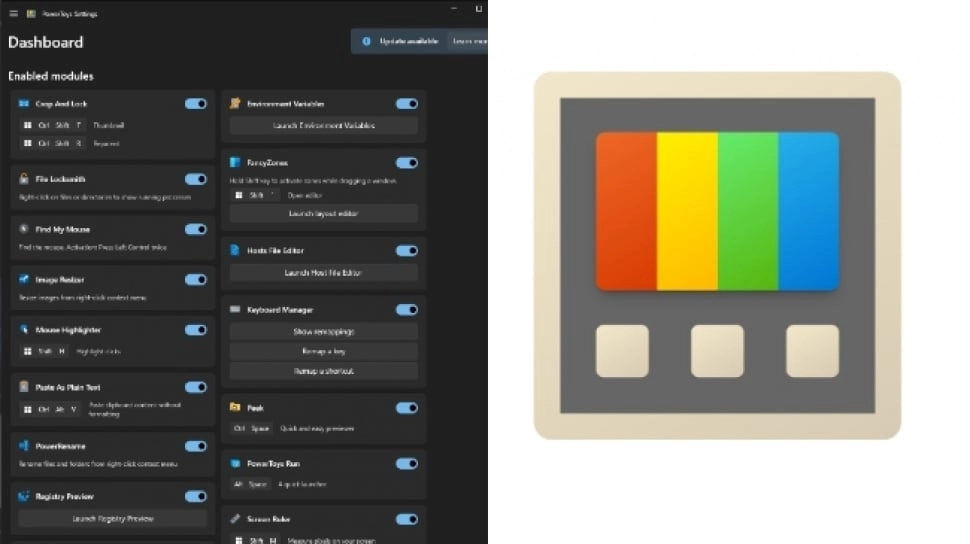The height and width of the screenshot is (544, 970).
Task: Disable the Hosts File Editor toggle
Action: click(406, 250)
